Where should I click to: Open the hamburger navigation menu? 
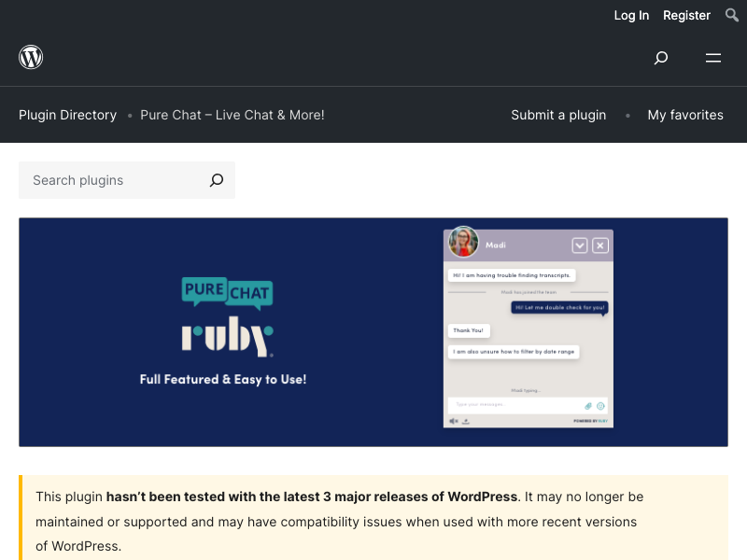pos(713,58)
